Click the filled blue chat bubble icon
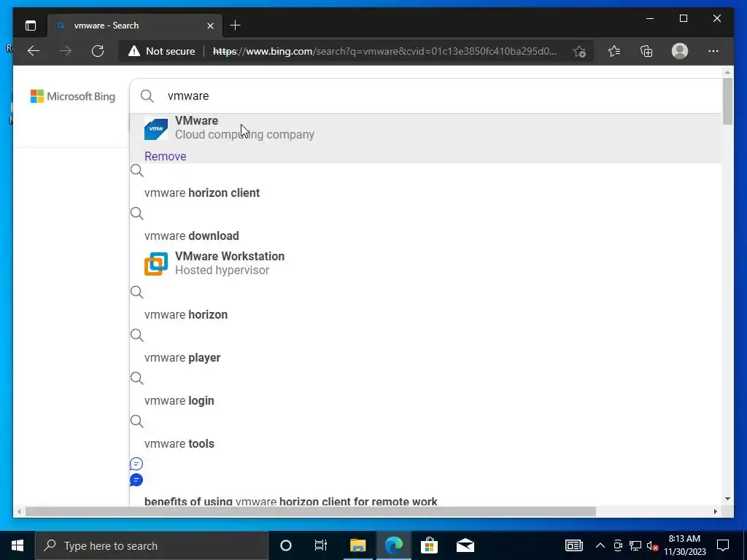This screenshot has height=560, width=747. pos(136,480)
